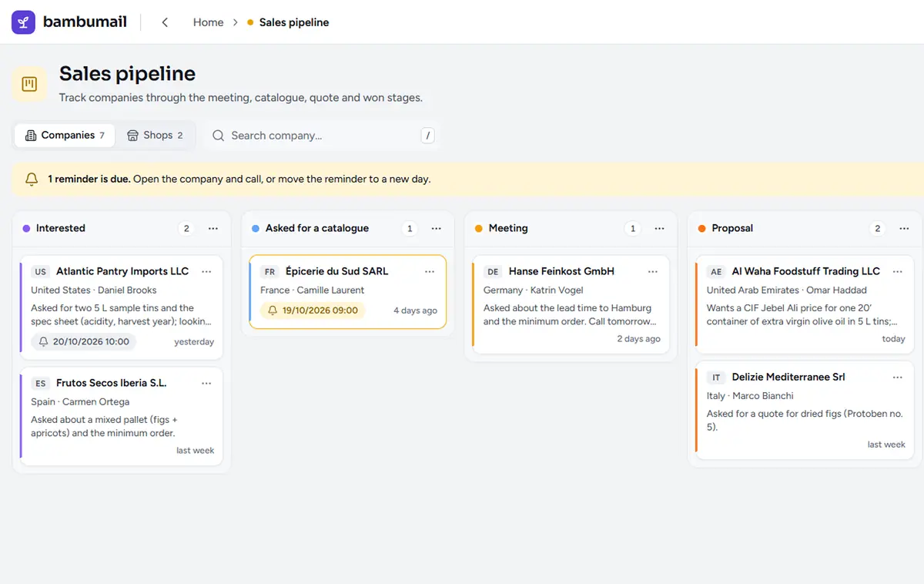The height and width of the screenshot is (584, 924).
Task: Go back using the left chevron
Action: (165, 22)
